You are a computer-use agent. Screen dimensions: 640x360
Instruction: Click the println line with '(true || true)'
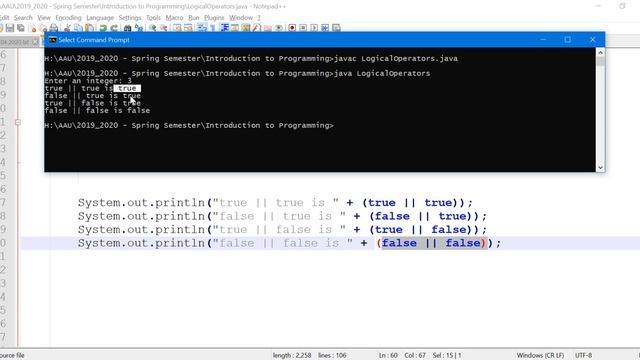point(275,202)
